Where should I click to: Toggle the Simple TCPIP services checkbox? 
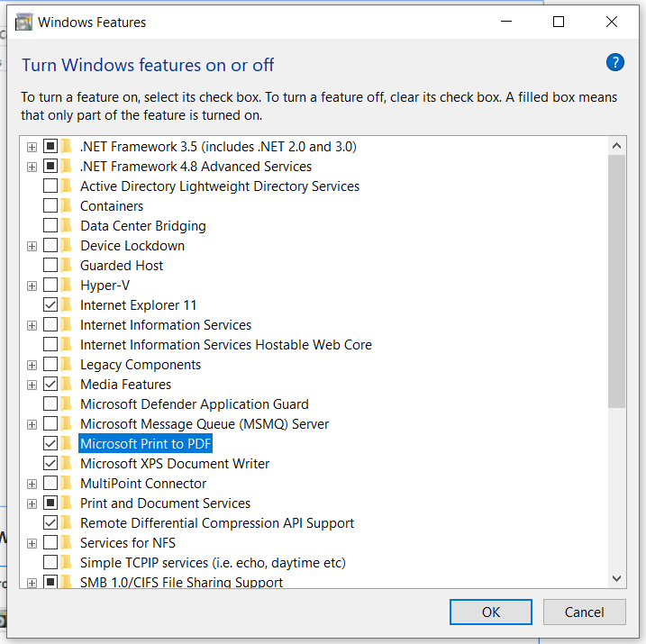50,563
